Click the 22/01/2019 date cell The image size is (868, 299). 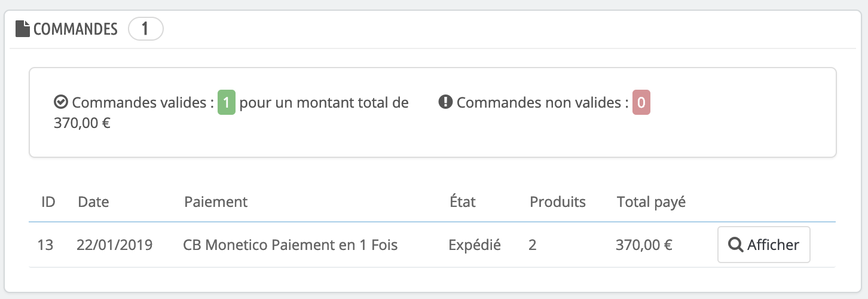[115, 245]
